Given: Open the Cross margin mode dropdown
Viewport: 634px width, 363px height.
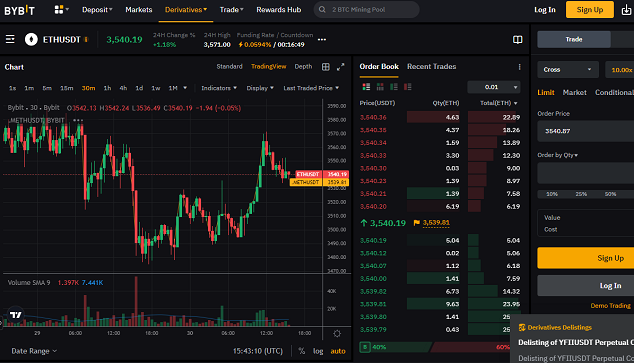Looking at the screenshot, I should pos(567,70).
